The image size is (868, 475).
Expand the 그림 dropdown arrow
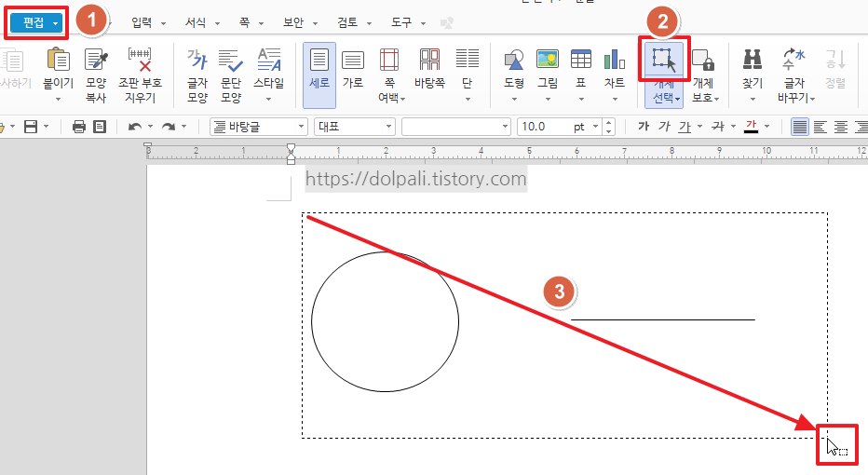click(x=548, y=100)
